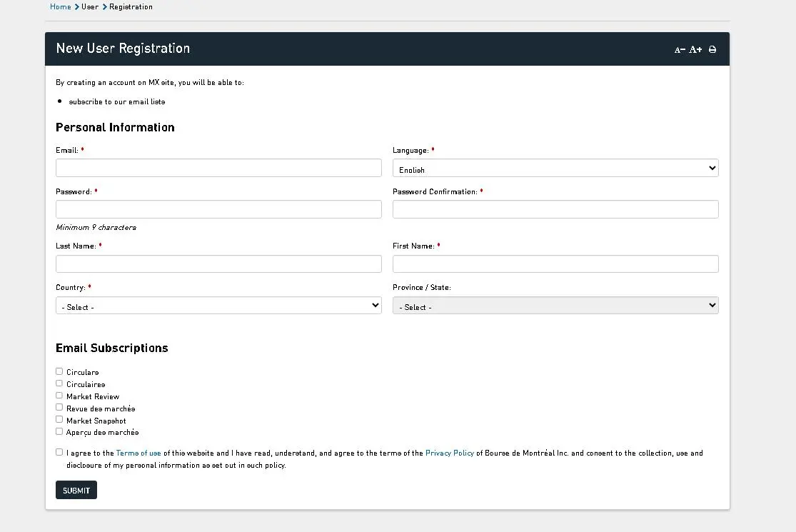This screenshot has width=796, height=532.
Task: Open the Province / State dropdown
Action: coord(555,305)
